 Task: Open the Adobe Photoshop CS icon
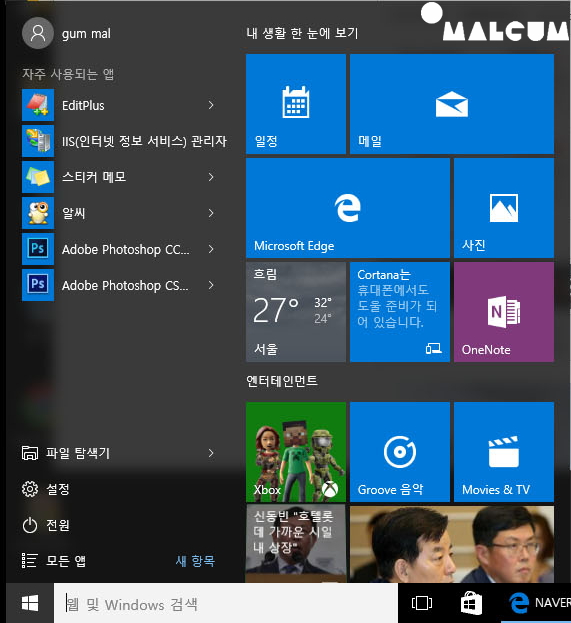coord(38,285)
